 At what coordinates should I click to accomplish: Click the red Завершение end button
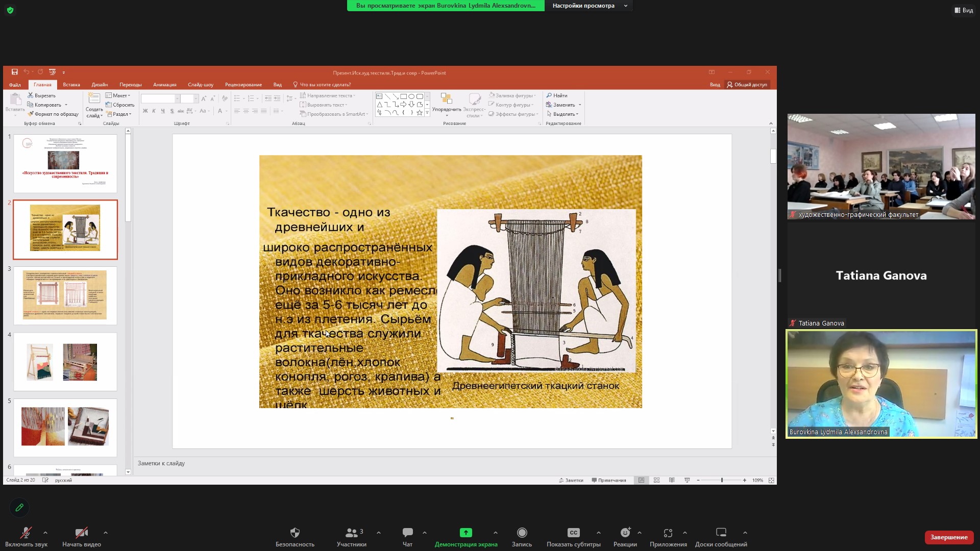click(948, 537)
